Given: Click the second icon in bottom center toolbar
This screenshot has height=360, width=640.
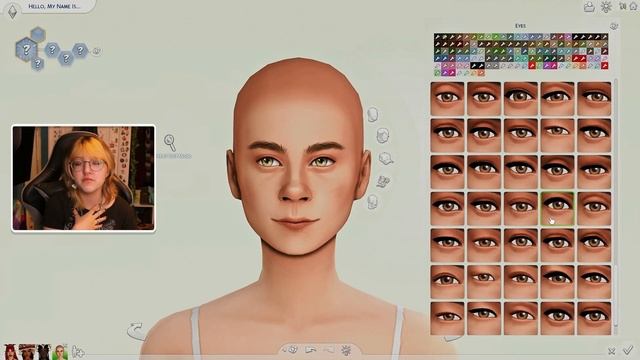Looking at the screenshot, I should (x=311, y=350).
